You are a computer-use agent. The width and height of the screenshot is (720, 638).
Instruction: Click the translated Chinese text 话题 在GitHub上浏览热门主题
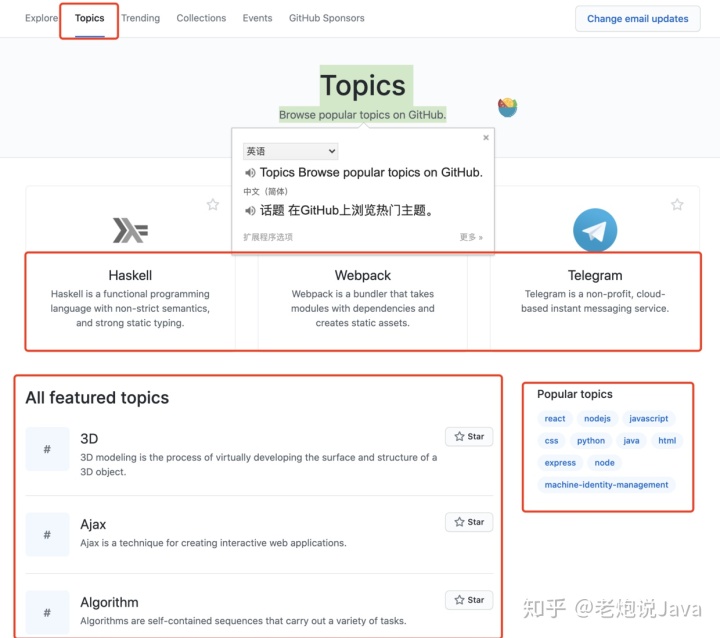coord(347,210)
